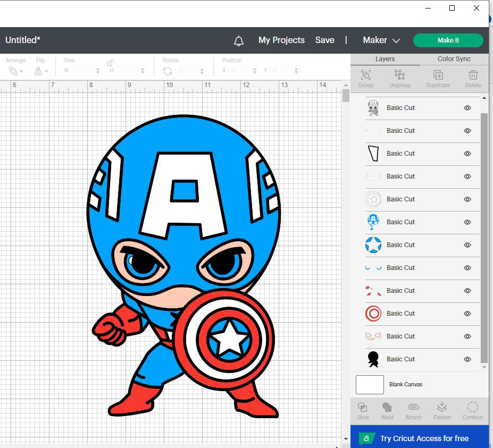Select the Attach tool

point(413,408)
